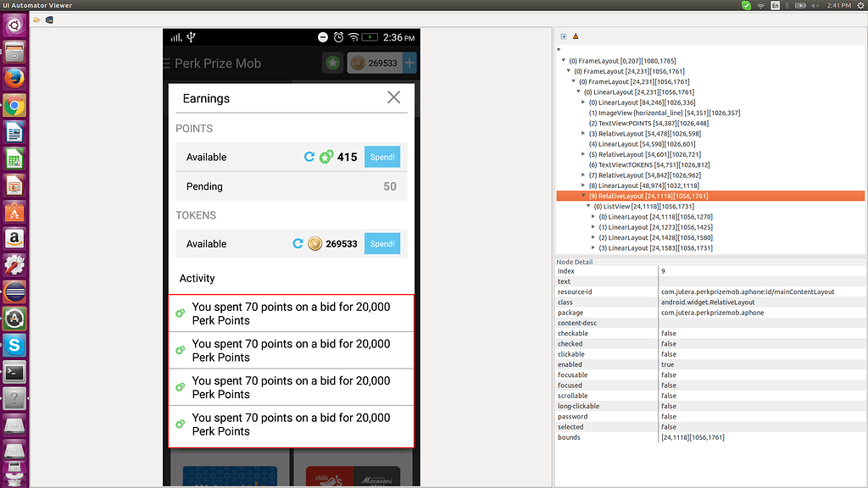Click the Spend! button next to available points
Viewport: 868px width, 488px height.
381,157
